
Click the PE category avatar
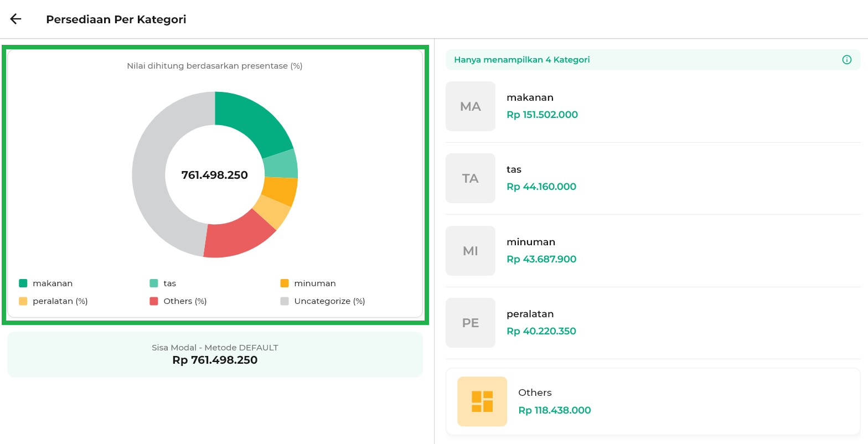(470, 323)
